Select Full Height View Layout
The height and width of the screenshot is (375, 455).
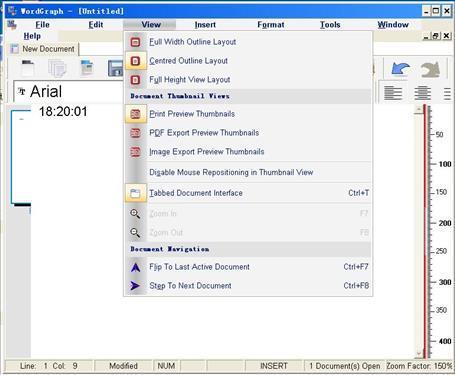(248, 80)
